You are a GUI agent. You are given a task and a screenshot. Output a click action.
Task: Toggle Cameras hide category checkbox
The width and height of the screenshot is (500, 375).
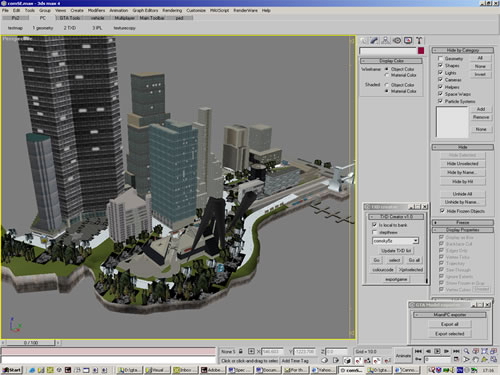440,80
